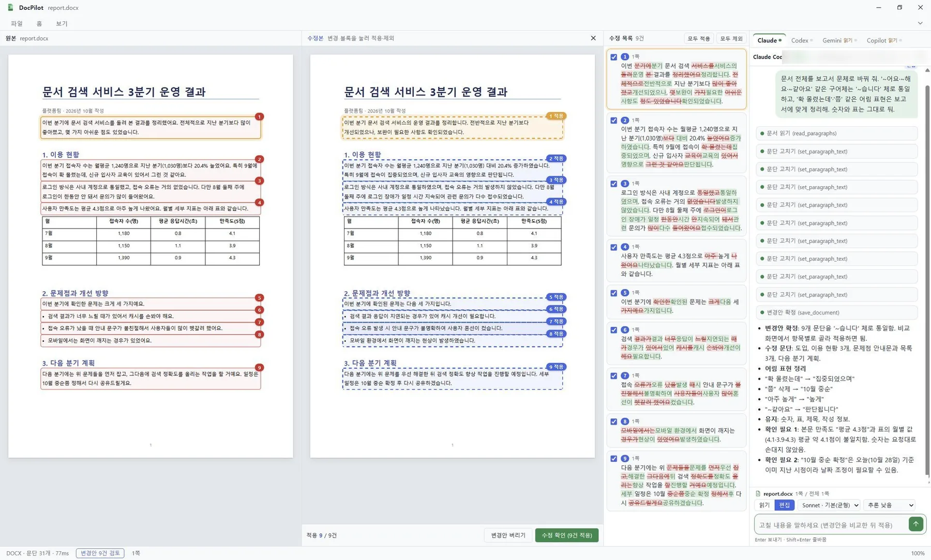Click '수정 확인 (9건 적용)' button

coord(567,535)
